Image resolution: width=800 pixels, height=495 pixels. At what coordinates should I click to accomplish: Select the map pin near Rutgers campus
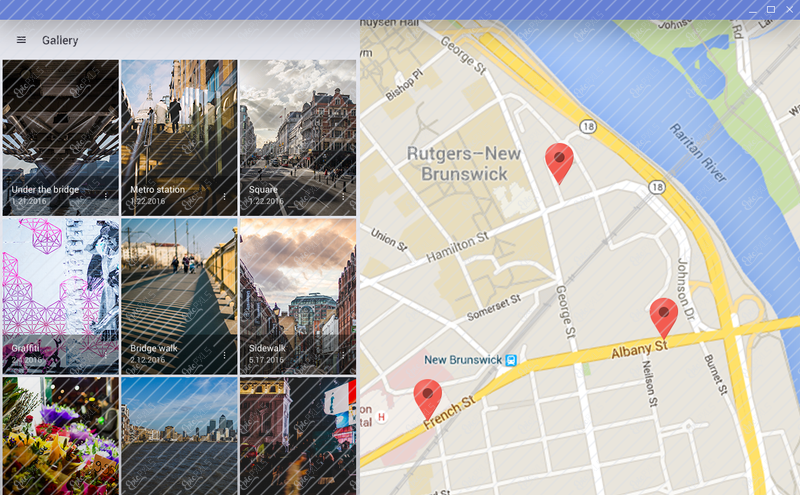[559, 163]
